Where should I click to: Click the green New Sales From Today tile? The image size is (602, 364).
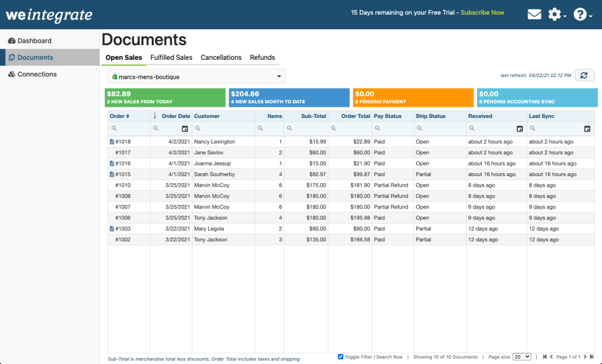(x=165, y=97)
